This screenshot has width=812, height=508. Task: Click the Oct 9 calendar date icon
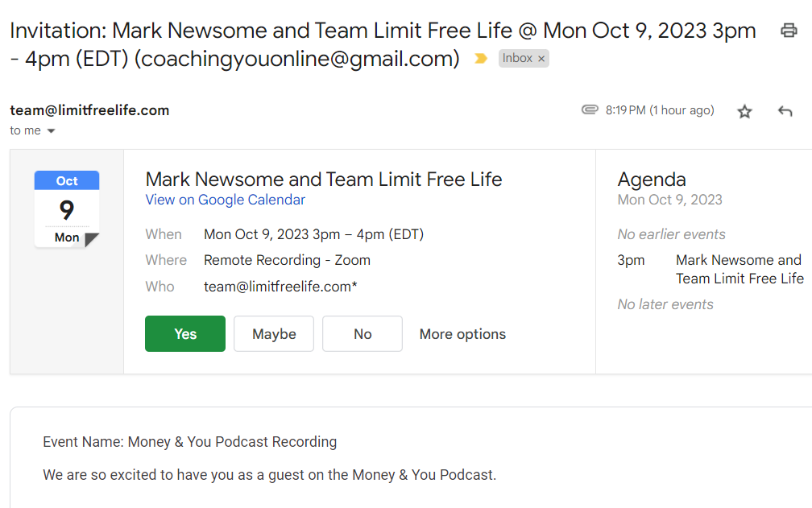pos(67,209)
